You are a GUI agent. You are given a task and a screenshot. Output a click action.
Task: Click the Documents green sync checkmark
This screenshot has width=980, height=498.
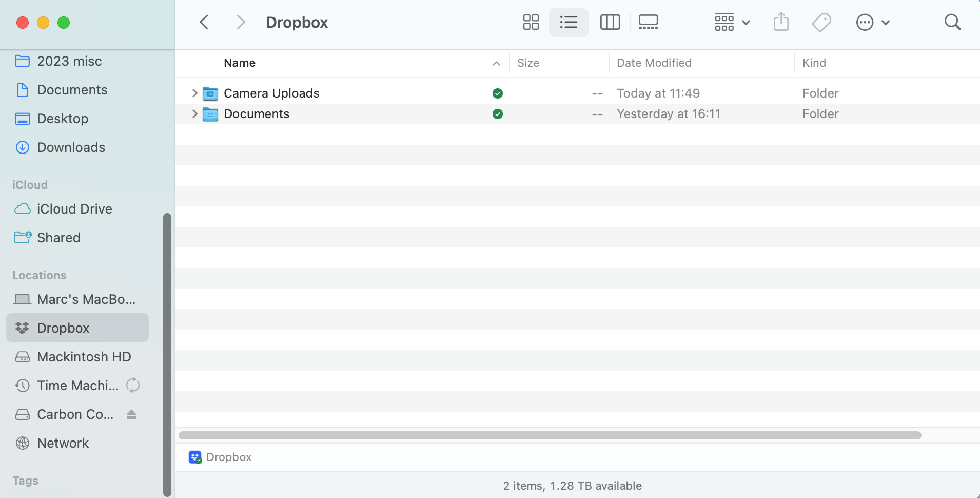coord(497,114)
